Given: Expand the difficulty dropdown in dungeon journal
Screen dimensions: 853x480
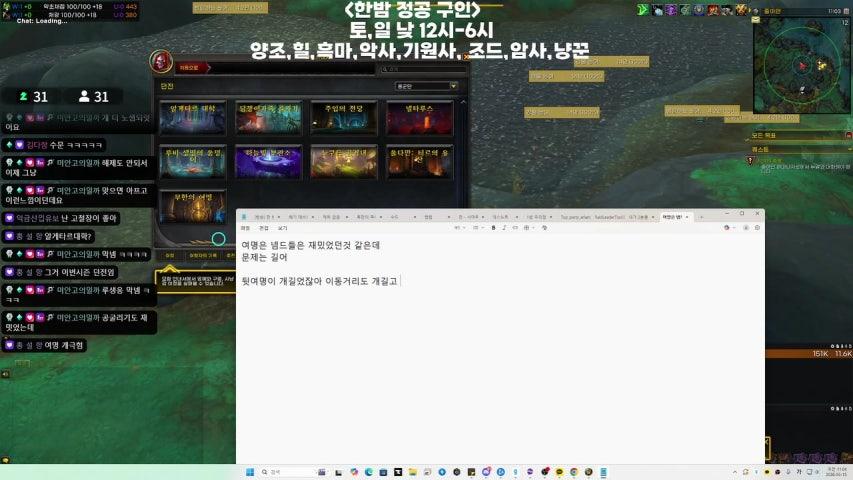Looking at the screenshot, I should 426,86.
